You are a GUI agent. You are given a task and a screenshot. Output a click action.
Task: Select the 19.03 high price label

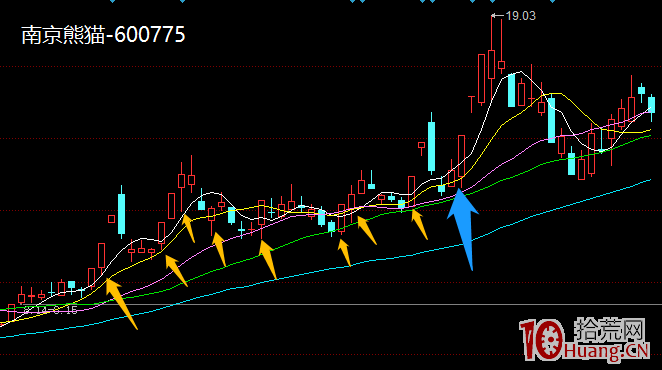[521, 16]
